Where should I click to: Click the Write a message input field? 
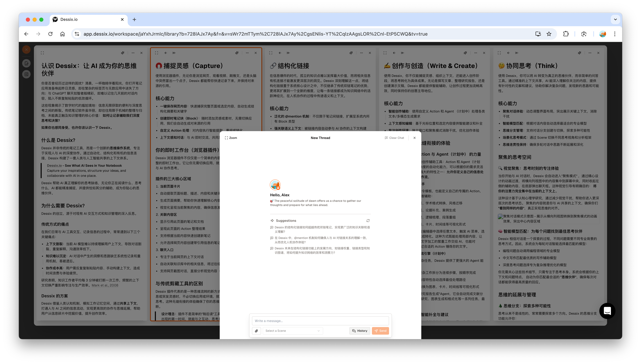[320, 321]
